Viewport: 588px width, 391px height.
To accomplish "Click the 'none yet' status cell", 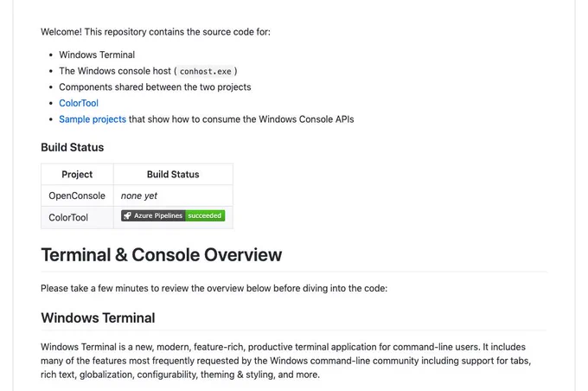I will coord(173,195).
